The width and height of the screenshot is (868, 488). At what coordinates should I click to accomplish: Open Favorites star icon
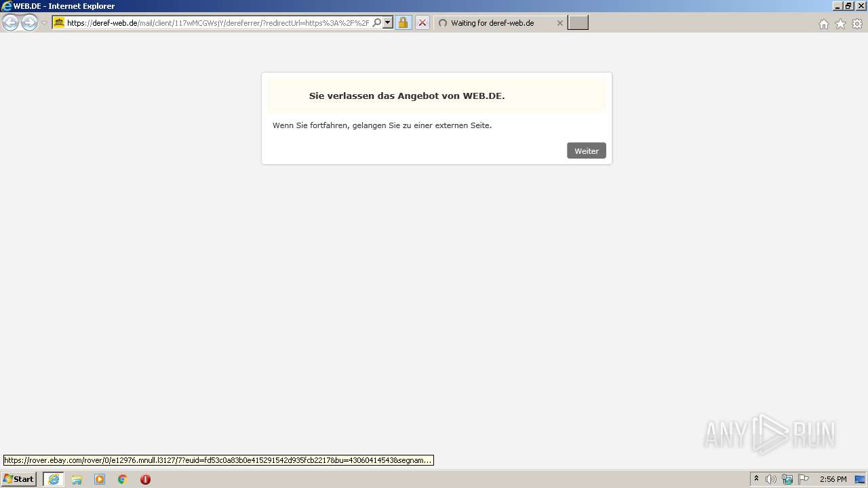pyautogui.click(x=840, y=24)
